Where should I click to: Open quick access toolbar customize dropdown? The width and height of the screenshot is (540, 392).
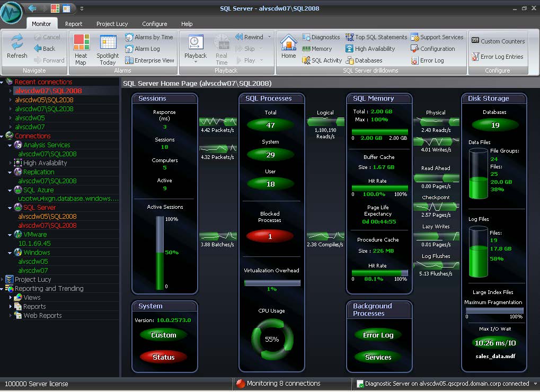82,8
